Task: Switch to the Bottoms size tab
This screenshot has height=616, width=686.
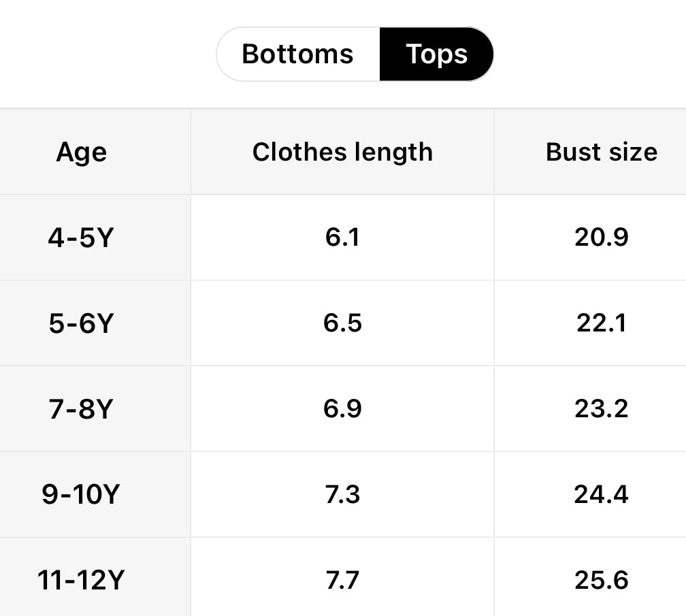Action: tap(298, 54)
